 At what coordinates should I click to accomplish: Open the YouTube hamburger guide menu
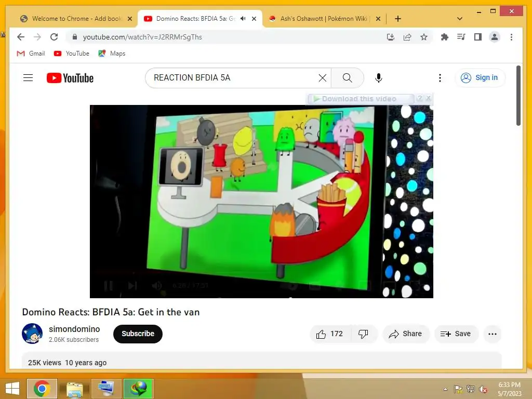(28, 78)
